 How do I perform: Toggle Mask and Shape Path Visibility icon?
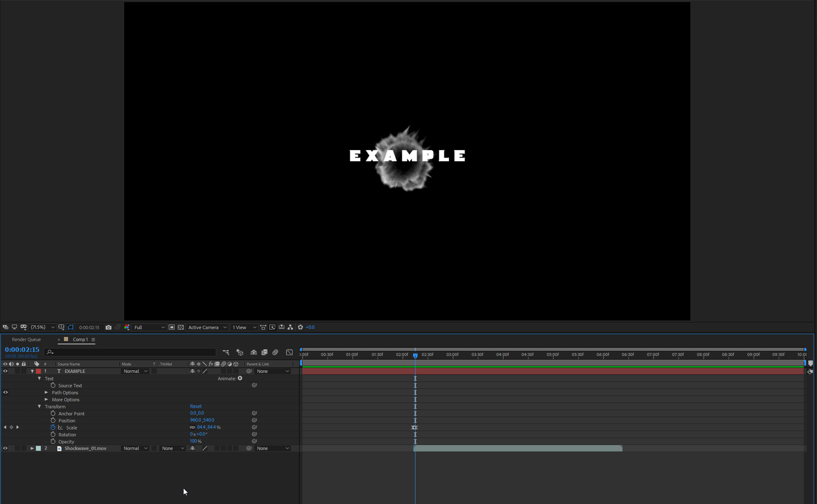click(71, 327)
